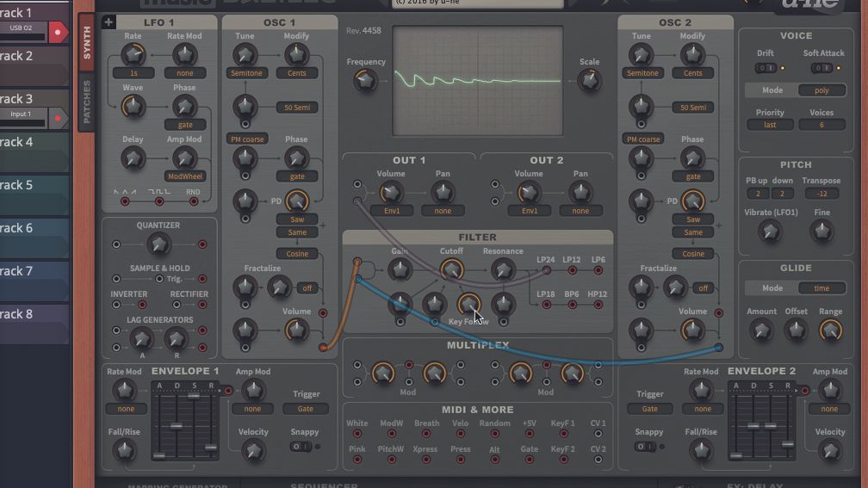
Task: Click the OUT 2 Volume knob
Action: point(529,193)
